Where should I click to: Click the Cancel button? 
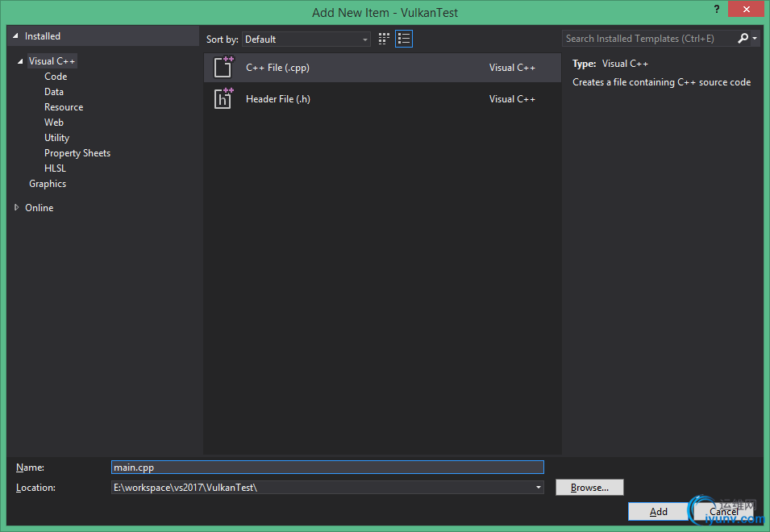(x=724, y=512)
